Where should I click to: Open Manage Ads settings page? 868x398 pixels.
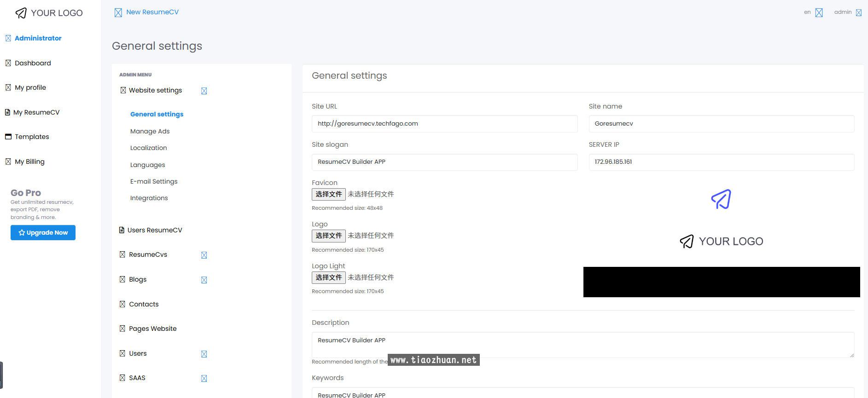click(x=150, y=131)
